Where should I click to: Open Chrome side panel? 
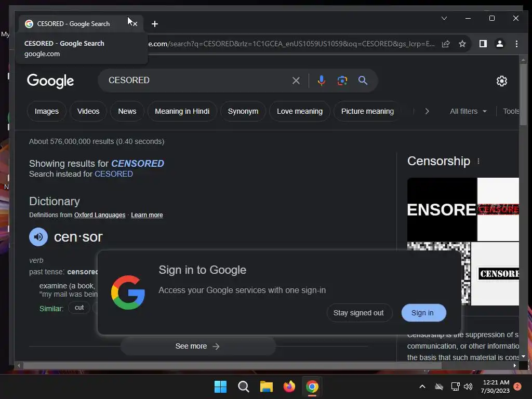(x=483, y=44)
